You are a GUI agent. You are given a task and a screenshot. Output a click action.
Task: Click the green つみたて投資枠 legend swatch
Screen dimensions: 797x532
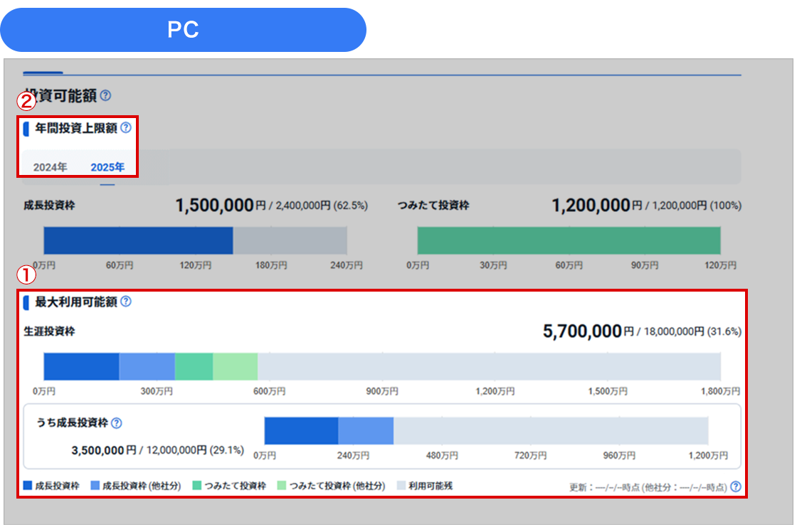tap(197, 486)
